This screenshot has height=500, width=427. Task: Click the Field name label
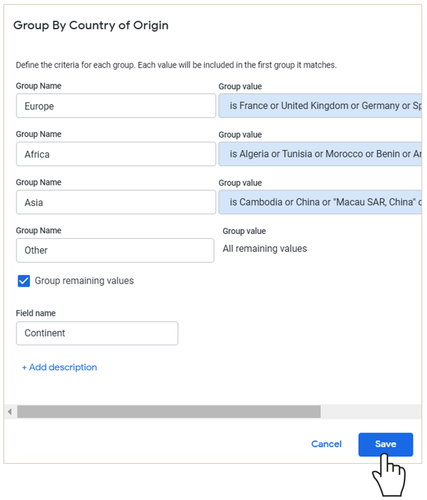pos(36,313)
